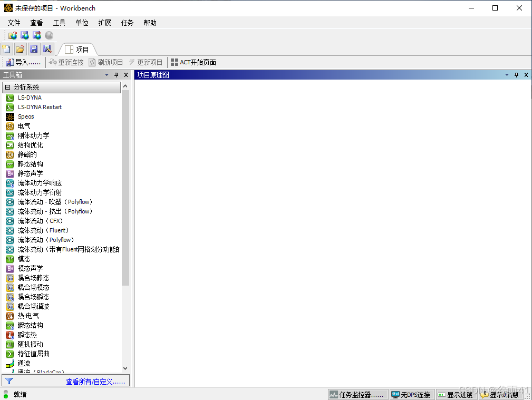Open the 单位 menu
The image size is (532, 400).
pyautogui.click(x=82, y=23)
